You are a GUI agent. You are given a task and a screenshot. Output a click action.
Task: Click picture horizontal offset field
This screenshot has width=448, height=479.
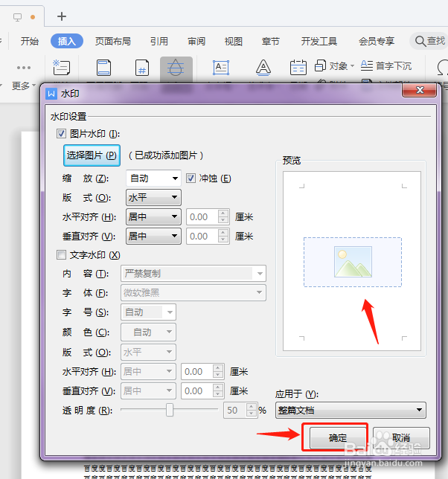coord(202,217)
